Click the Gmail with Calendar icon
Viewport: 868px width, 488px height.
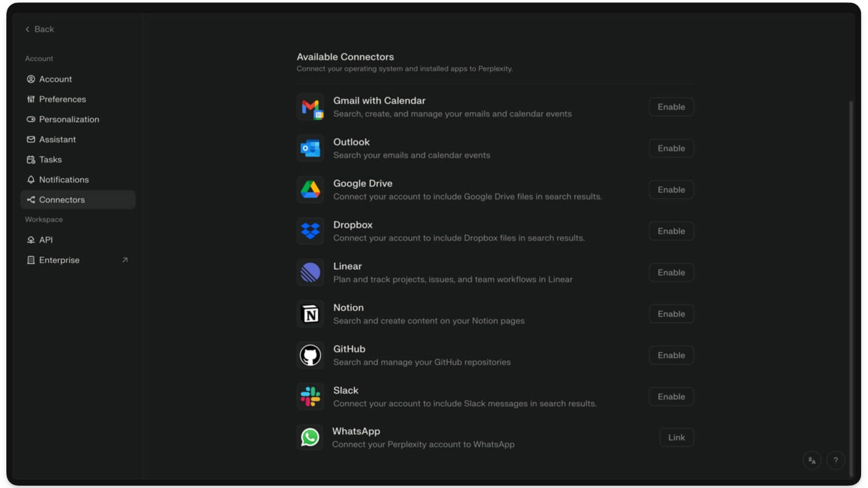311,107
